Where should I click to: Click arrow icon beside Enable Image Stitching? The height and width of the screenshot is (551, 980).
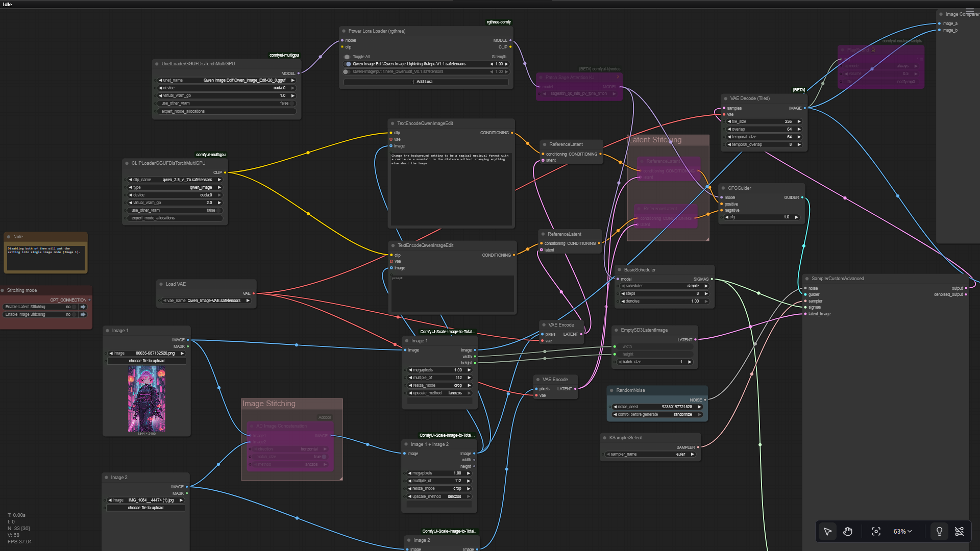[83, 315]
